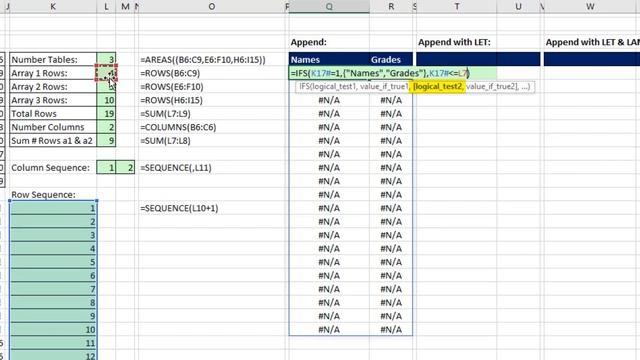The width and height of the screenshot is (640, 360).
Task: Select column header T
Action: click(x=457, y=7)
